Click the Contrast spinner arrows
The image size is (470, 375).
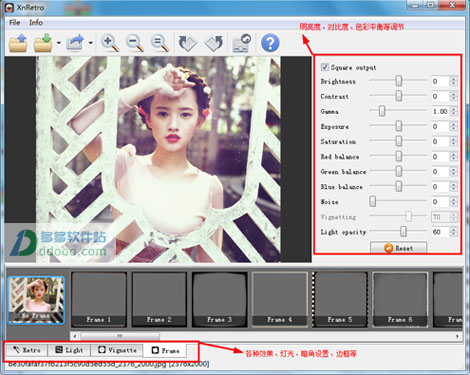coord(453,96)
